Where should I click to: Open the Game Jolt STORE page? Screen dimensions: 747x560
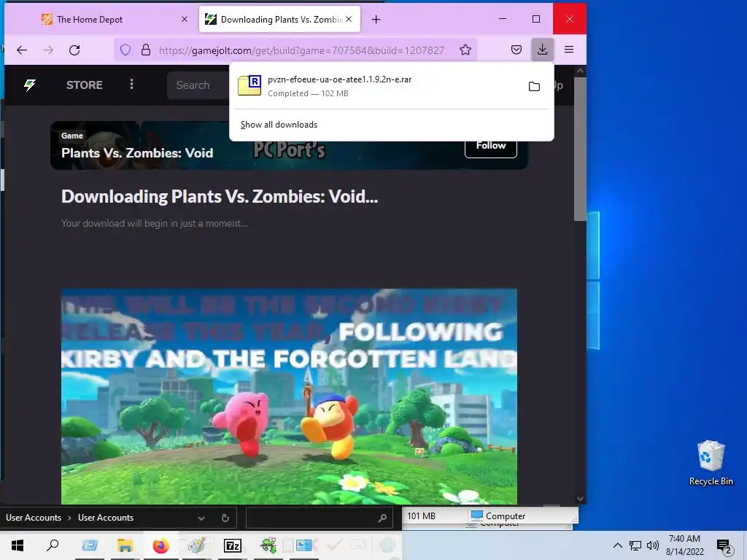coord(85,85)
